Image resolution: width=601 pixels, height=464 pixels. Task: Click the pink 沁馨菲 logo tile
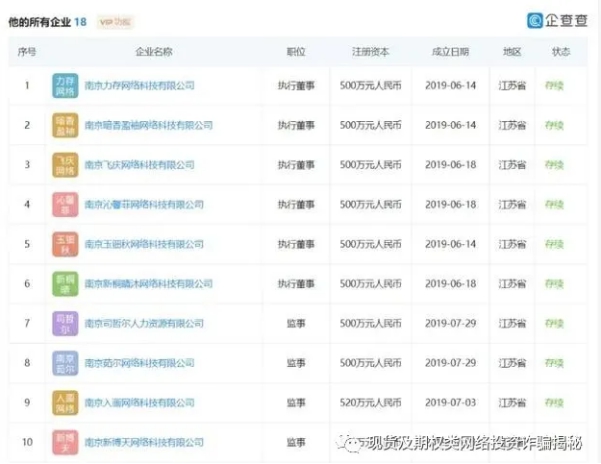(x=65, y=204)
